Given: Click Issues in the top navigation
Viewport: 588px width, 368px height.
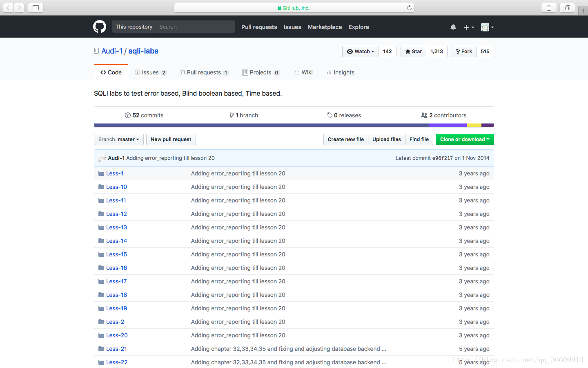Looking at the screenshot, I should 292,27.
